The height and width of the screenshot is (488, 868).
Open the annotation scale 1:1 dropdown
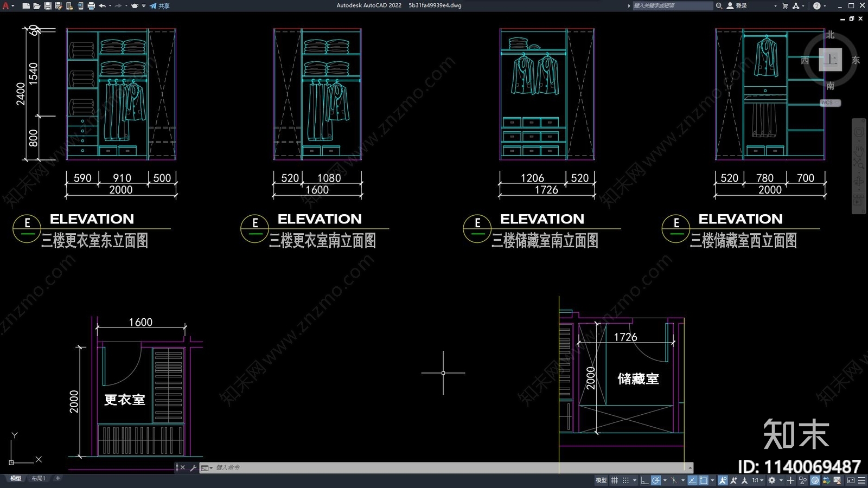click(x=757, y=480)
